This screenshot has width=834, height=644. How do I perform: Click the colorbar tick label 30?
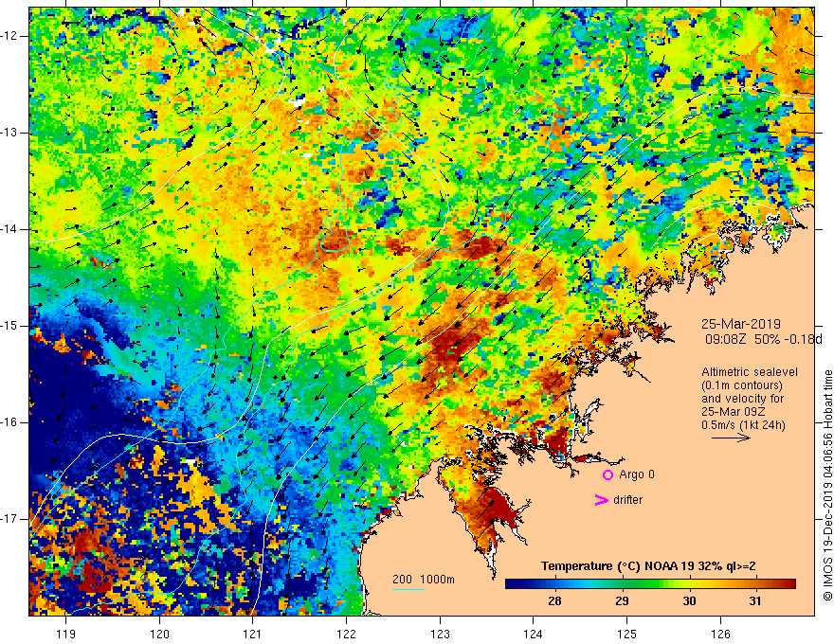[689, 601]
